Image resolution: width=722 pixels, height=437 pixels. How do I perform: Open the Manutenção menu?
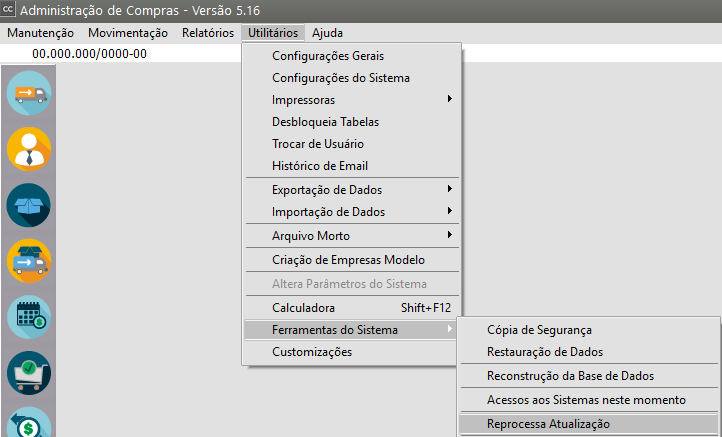41,33
